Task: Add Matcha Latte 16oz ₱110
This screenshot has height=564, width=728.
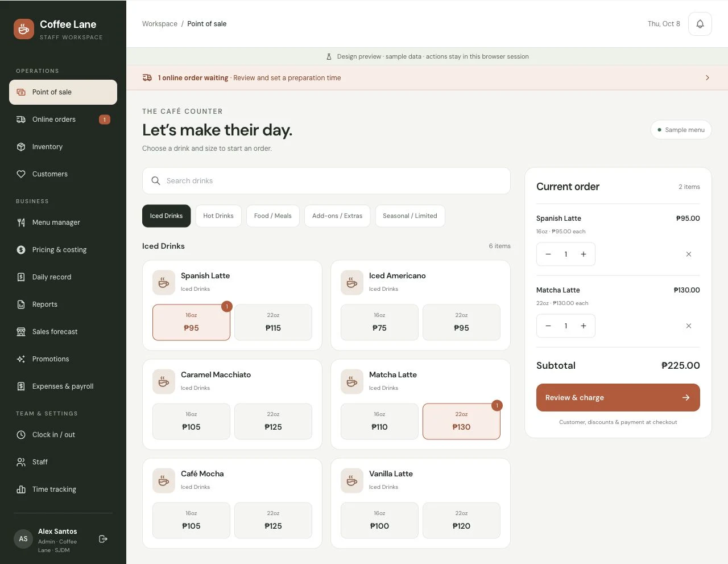Action: [379, 422]
